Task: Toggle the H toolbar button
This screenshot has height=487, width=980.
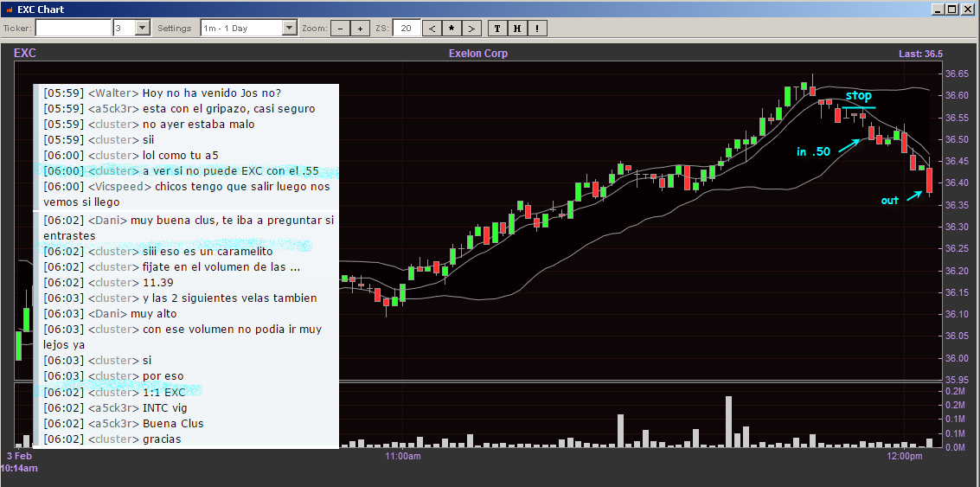Action: (x=517, y=29)
